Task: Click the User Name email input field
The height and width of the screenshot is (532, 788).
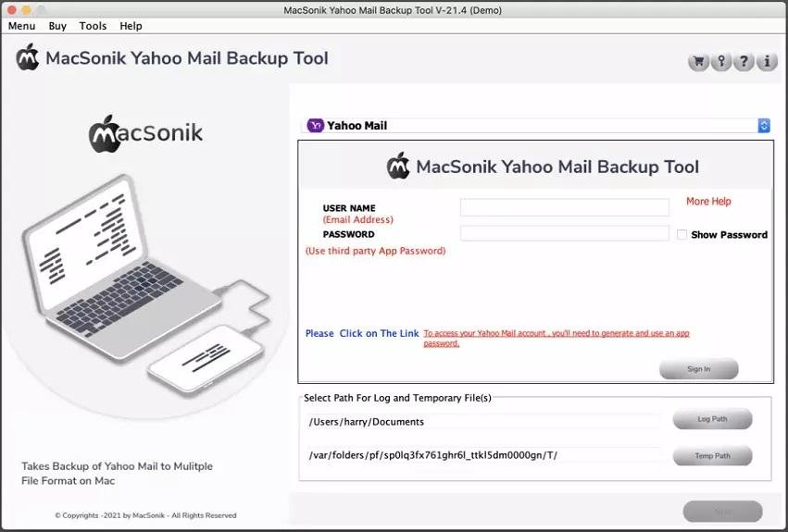Action: [x=564, y=207]
